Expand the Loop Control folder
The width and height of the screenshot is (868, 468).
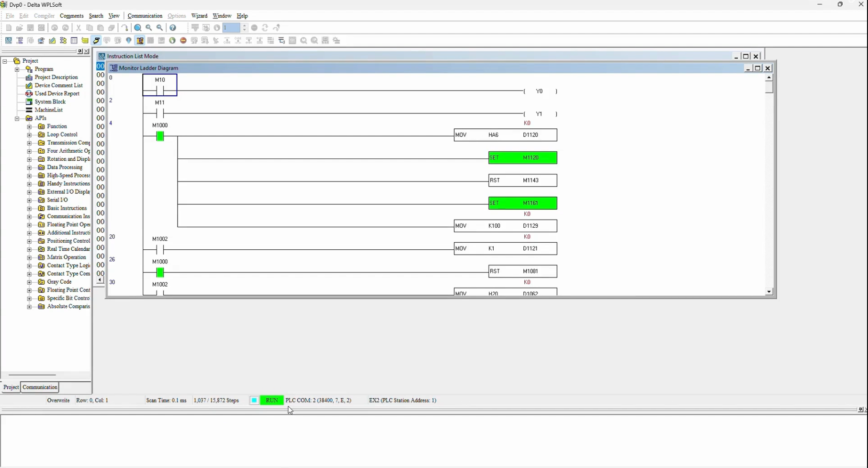click(29, 135)
